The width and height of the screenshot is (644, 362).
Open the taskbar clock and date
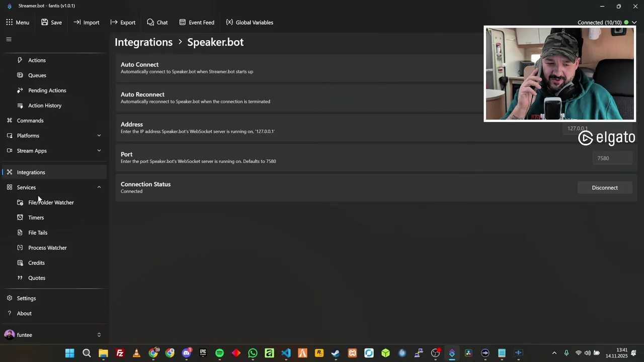(617, 353)
